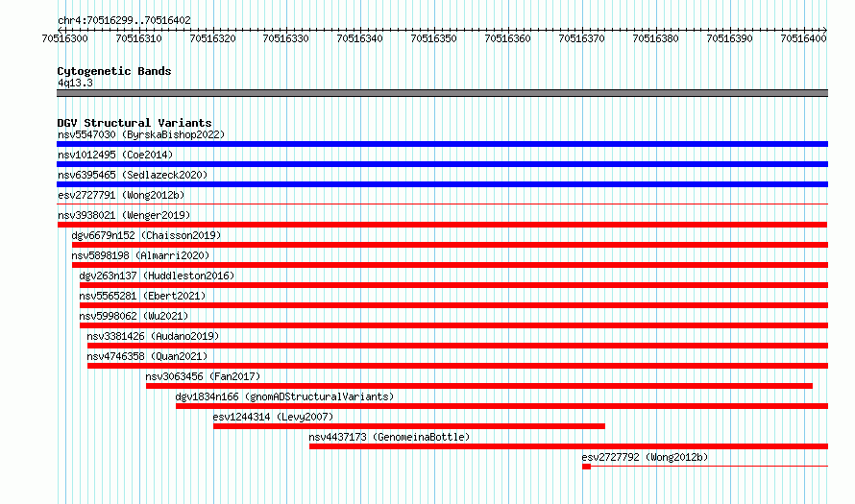Click the nsv5547030 (ByrskaBishop2022) label
Viewport: 855px width, 504px height.
[141, 134]
